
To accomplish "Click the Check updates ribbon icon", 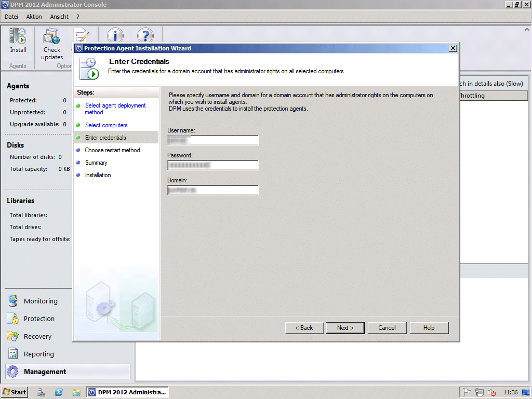I will [x=51, y=36].
